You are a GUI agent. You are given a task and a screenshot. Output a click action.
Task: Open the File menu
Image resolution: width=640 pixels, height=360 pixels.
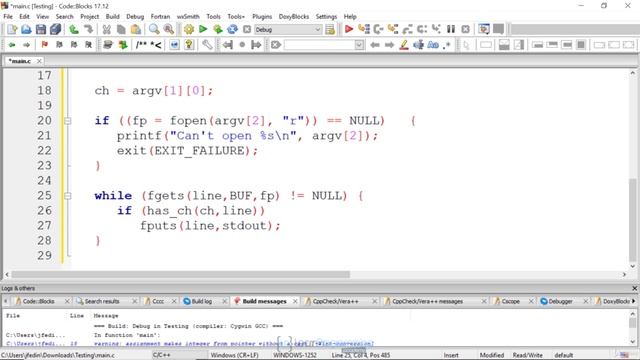tap(8, 16)
